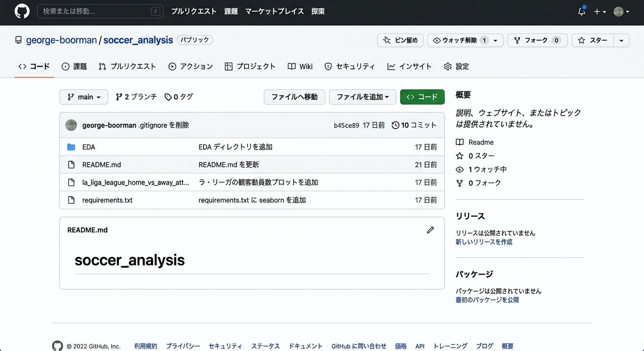This screenshot has width=644, height=351.
Task: Open the plus create-new menu
Action: click(x=600, y=12)
